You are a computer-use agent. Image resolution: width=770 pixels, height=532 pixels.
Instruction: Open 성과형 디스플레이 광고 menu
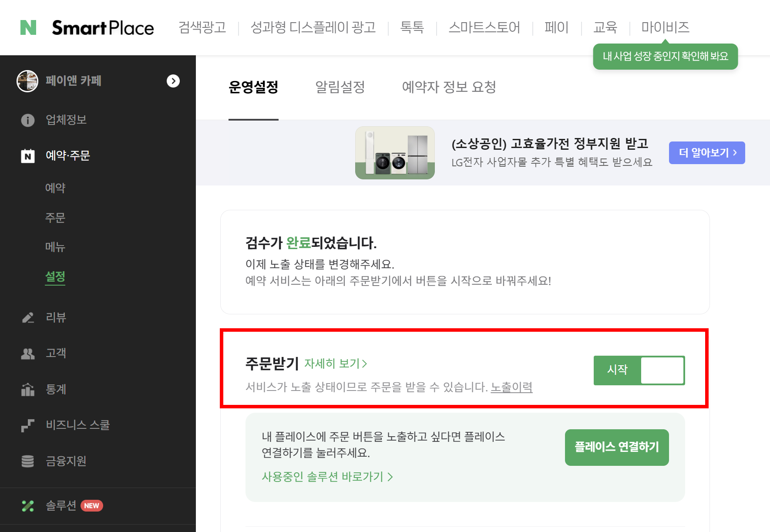(x=313, y=27)
